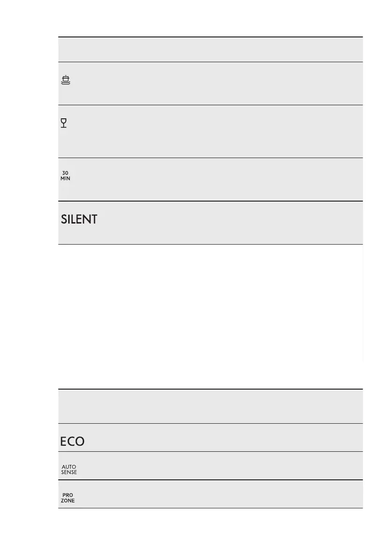Screen dimensions: 392x557
Task: Select the SILENT programme symbol
Action: pyautogui.click(x=79, y=219)
